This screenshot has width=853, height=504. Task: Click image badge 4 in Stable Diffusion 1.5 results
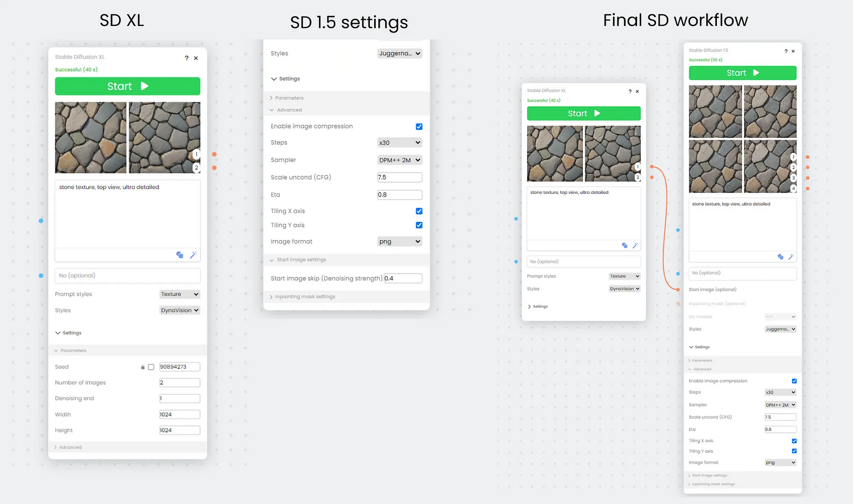point(794,188)
